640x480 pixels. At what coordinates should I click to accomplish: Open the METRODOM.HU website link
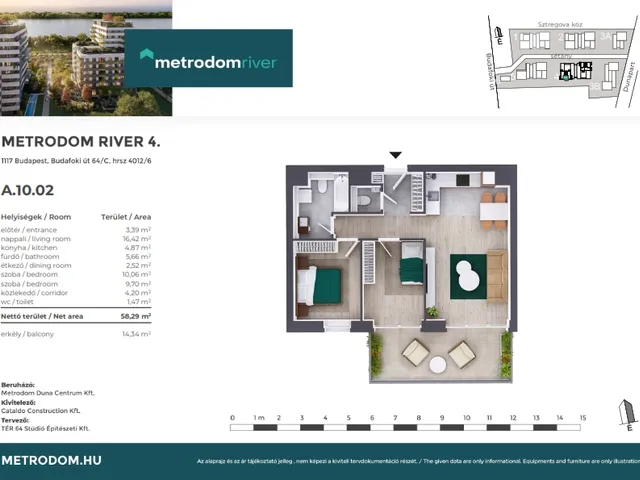coord(52,460)
